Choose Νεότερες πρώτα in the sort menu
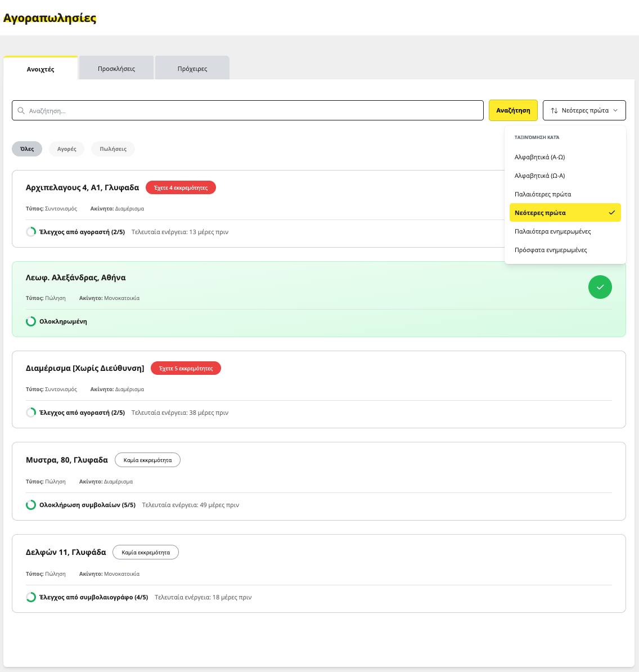The width and height of the screenshot is (639, 672). coord(565,213)
